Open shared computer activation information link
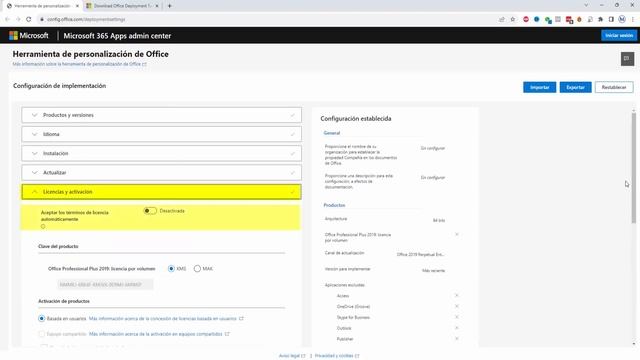 [159, 334]
